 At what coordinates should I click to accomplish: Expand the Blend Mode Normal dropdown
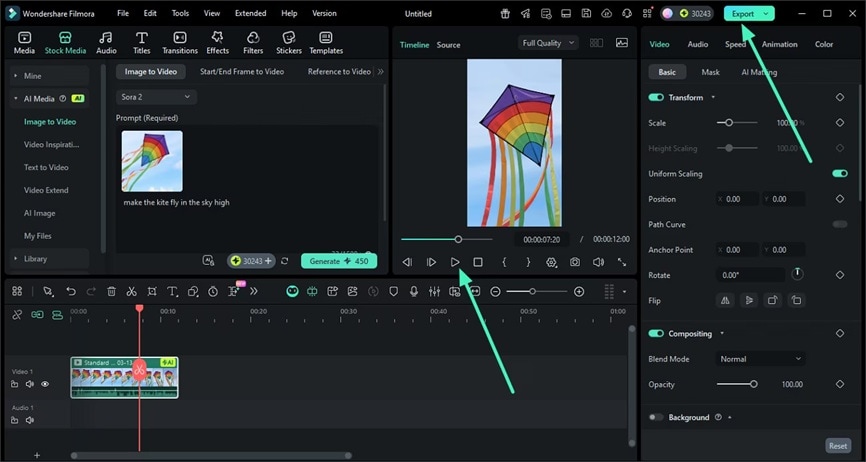coord(761,359)
